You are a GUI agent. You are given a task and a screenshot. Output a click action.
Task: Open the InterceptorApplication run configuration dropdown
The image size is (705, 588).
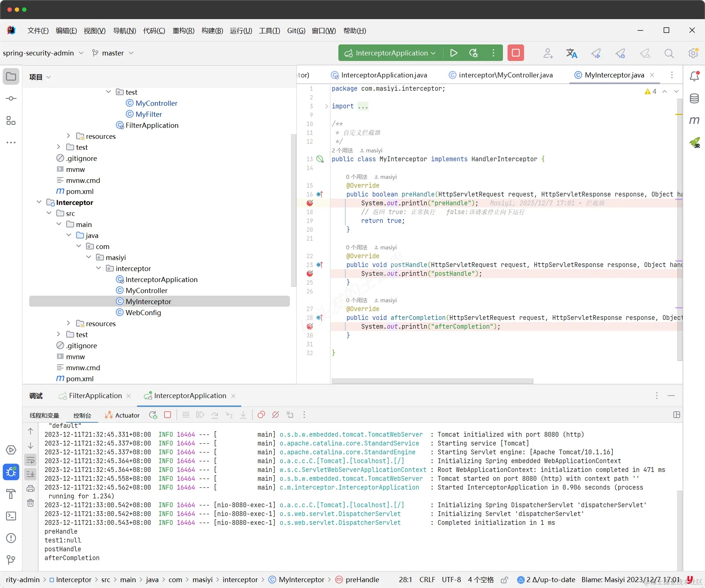click(x=390, y=53)
